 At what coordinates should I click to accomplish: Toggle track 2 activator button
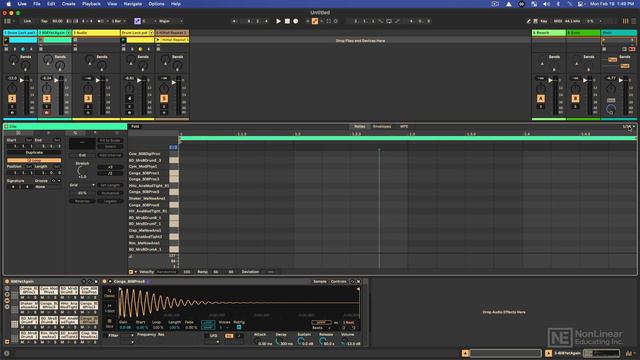(47, 98)
